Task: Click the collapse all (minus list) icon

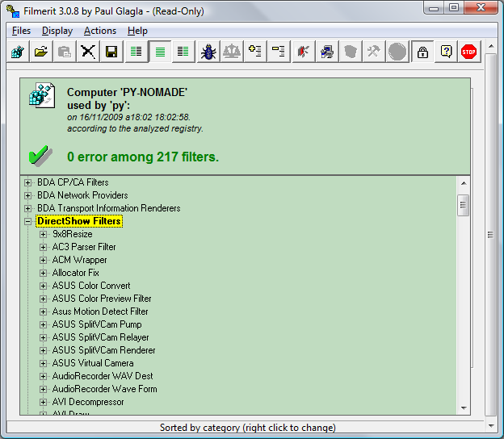Action: (279, 52)
